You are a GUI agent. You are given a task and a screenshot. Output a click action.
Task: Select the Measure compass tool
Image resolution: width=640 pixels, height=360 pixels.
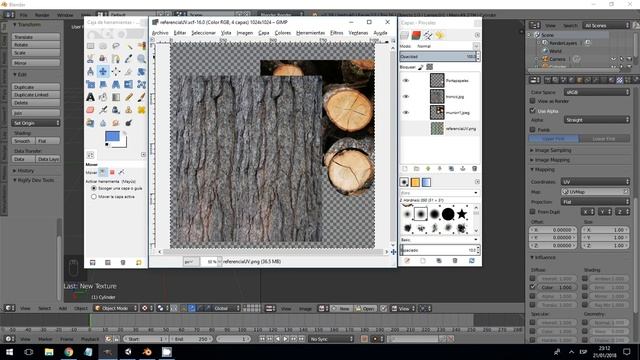click(90, 72)
